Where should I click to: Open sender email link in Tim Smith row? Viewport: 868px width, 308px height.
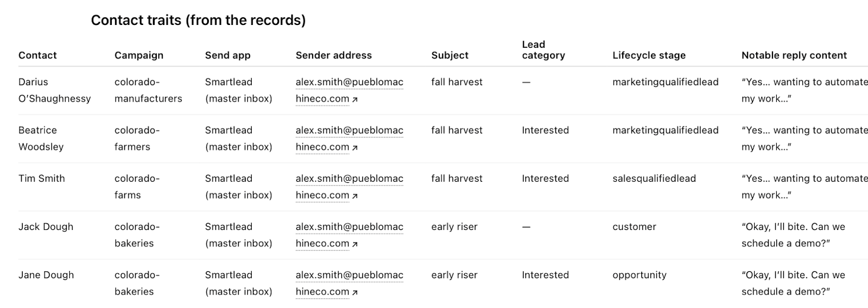[x=349, y=179]
